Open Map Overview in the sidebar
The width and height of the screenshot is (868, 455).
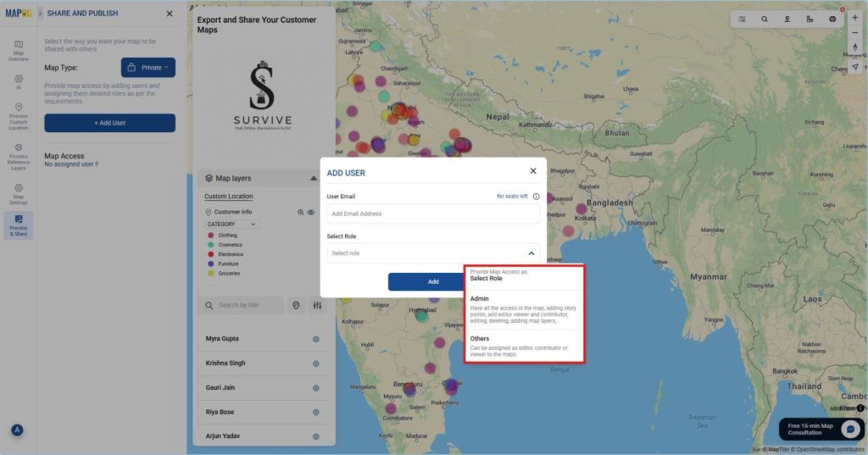point(18,49)
